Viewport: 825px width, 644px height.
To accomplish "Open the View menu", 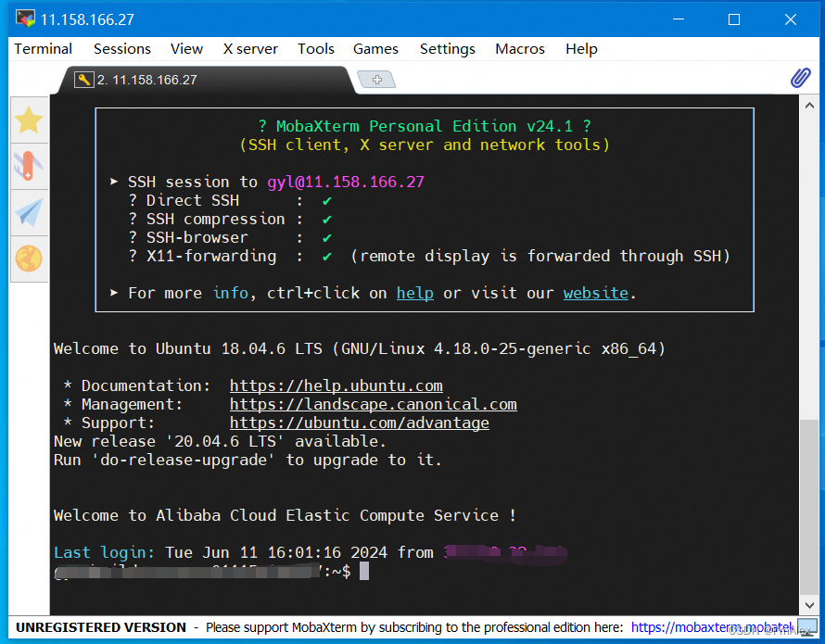I will pyautogui.click(x=186, y=49).
